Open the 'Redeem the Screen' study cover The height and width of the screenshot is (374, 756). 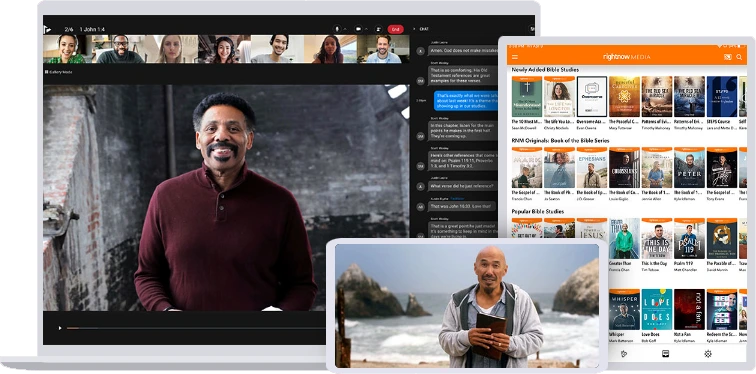(x=722, y=309)
